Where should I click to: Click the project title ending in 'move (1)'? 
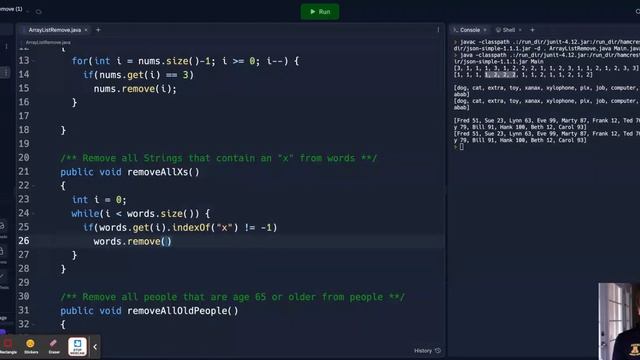pos(11,9)
